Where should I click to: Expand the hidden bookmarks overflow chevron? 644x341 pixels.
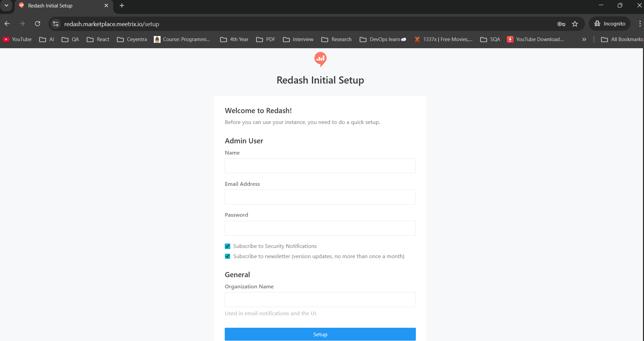(x=584, y=39)
